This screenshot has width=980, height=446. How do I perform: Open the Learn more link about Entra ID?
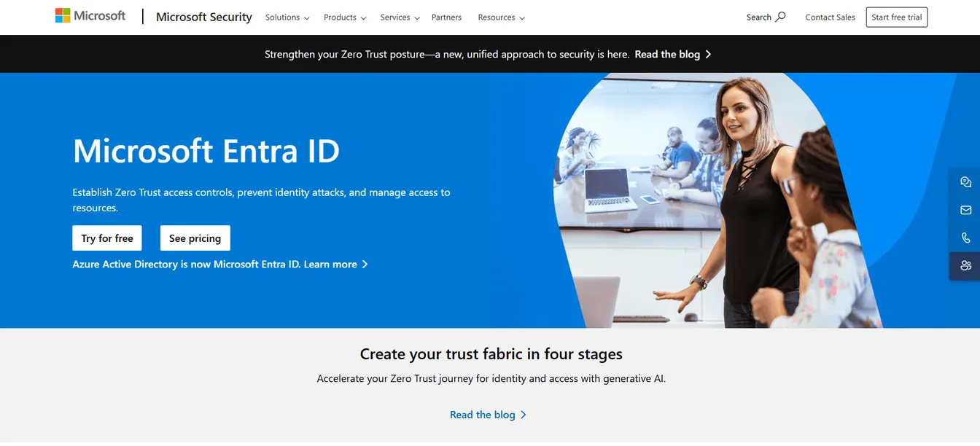[336, 265]
